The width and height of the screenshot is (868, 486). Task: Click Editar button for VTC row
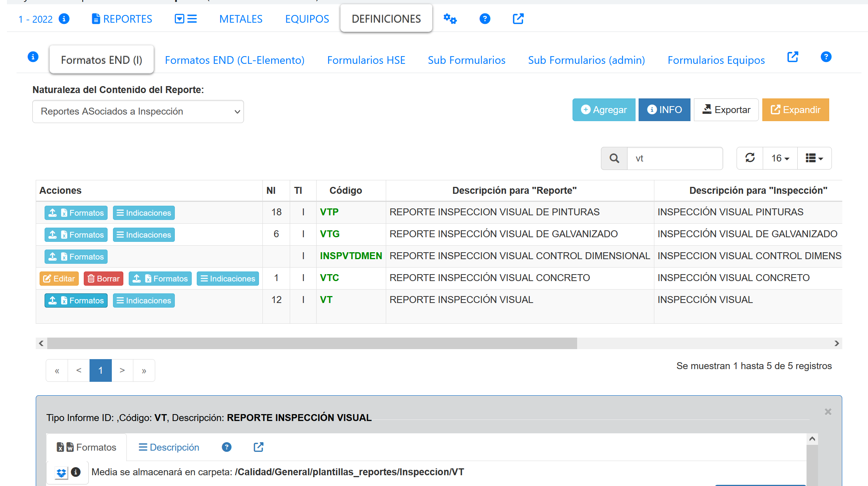click(59, 279)
